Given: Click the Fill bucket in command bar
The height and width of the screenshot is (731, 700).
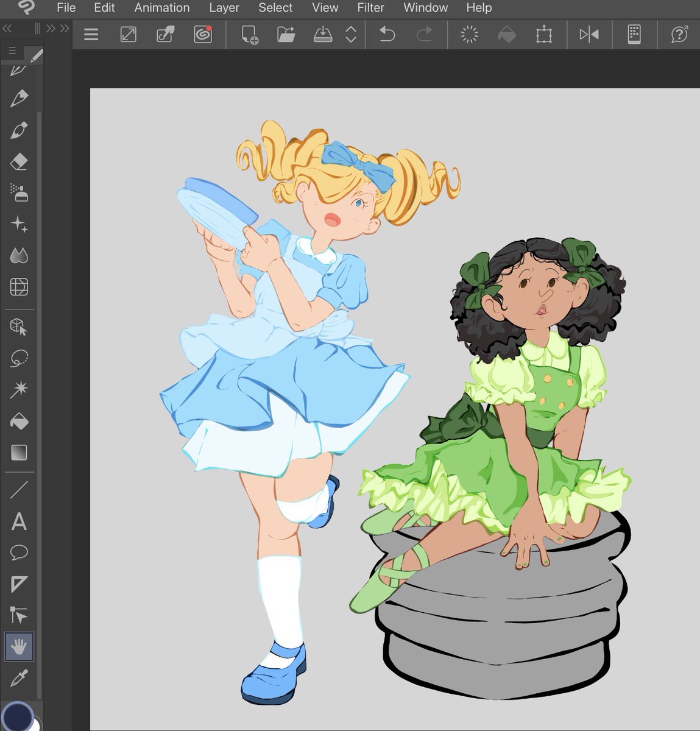Looking at the screenshot, I should pos(507,35).
